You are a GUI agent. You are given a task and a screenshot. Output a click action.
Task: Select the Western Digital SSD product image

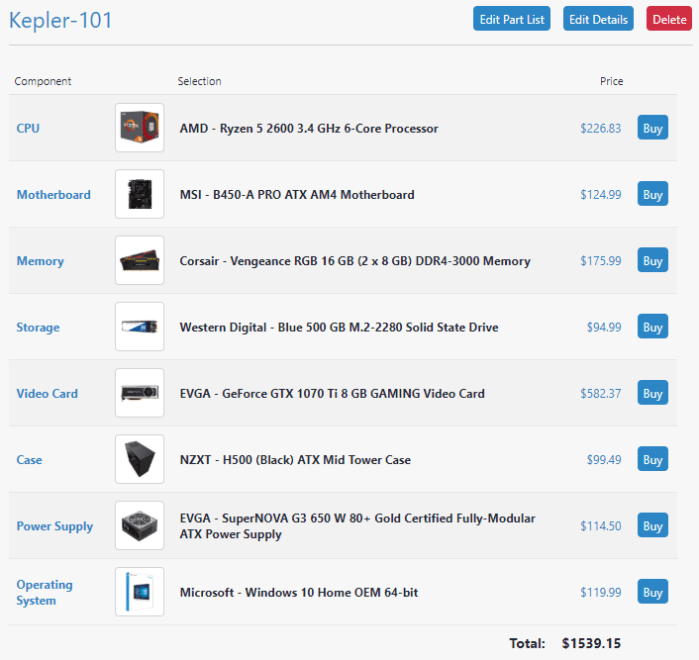(139, 327)
